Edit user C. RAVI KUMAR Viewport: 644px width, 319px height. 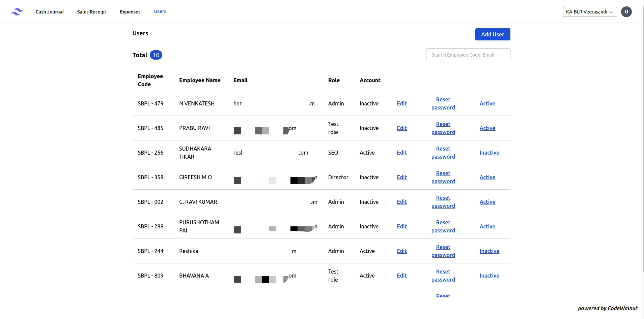[402, 202]
